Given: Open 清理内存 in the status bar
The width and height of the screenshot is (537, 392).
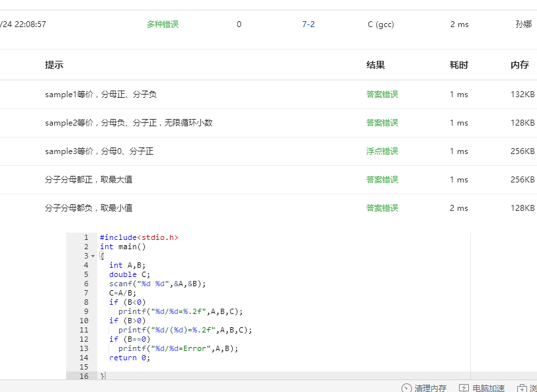Looking at the screenshot, I should click(x=430, y=388).
